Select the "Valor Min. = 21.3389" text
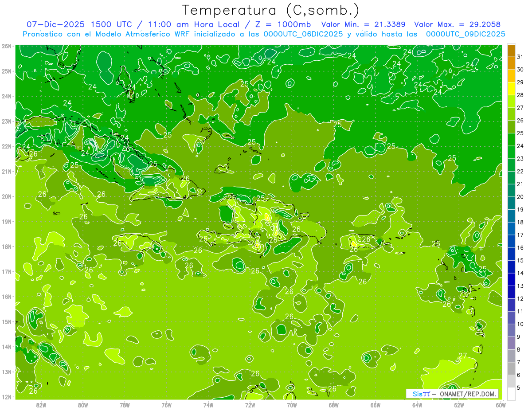The width and height of the screenshot is (532, 411). tap(364, 24)
